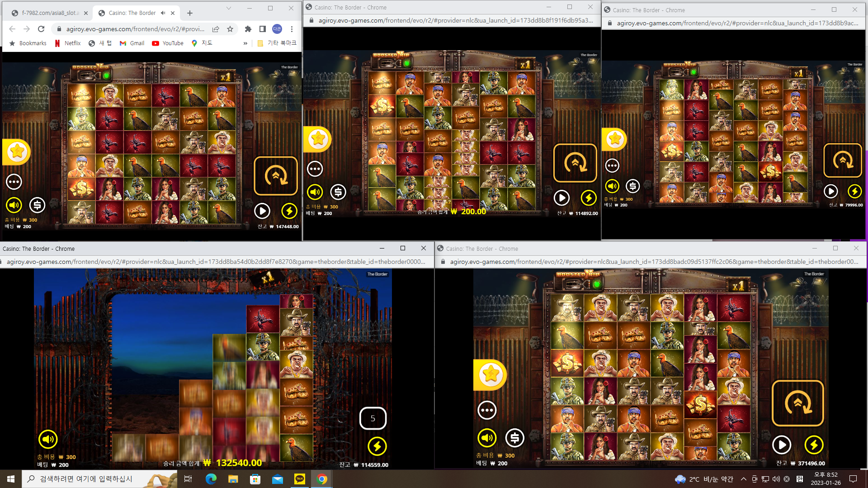Open Chrome's tab search dropdown

[229, 8]
